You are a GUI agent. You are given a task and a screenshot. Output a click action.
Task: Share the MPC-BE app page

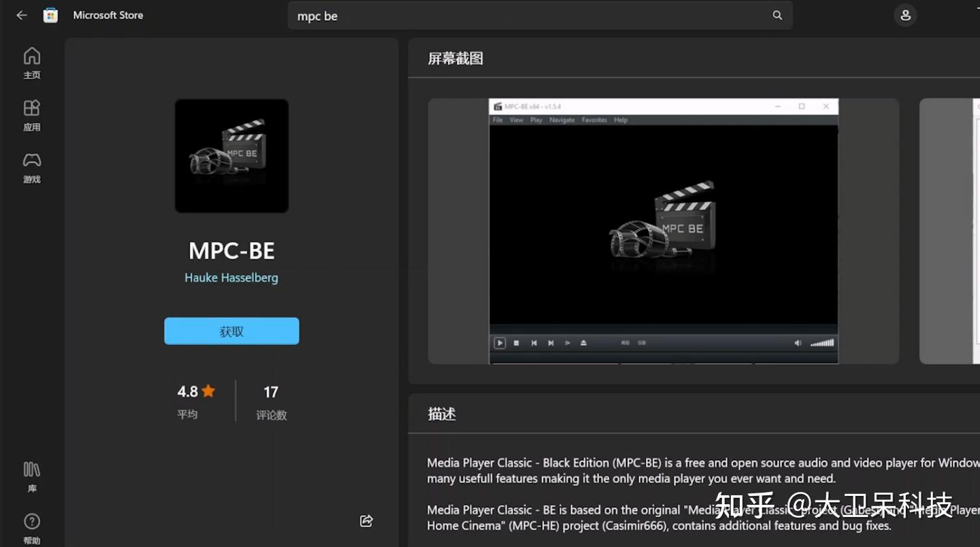366,520
